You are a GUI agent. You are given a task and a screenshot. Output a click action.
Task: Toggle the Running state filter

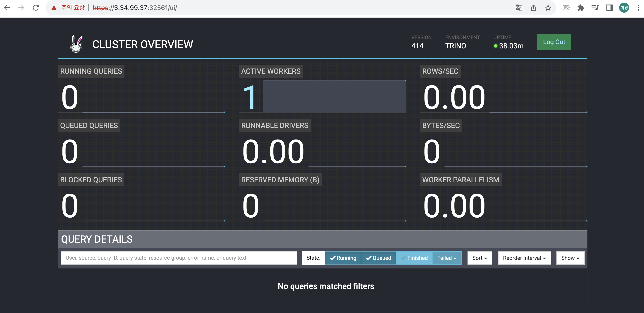[x=343, y=258]
